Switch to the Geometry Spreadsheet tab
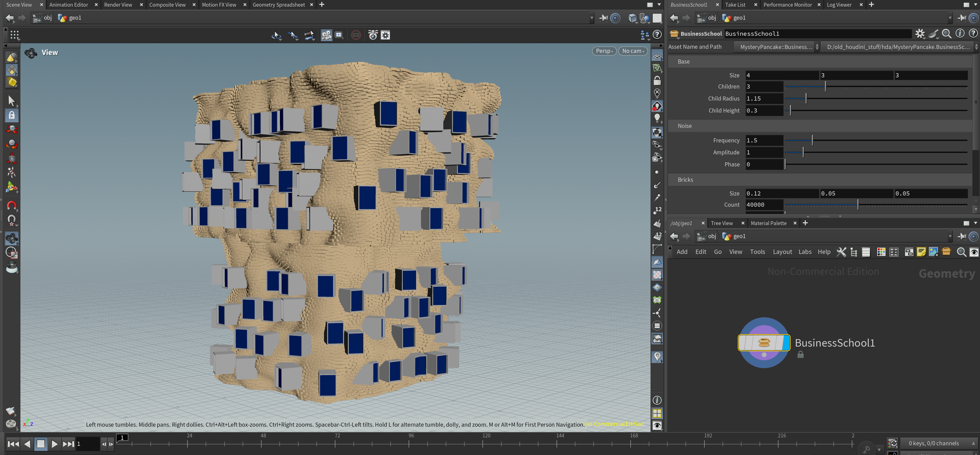The width and height of the screenshot is (980, 455). click(x=278, y=5)
